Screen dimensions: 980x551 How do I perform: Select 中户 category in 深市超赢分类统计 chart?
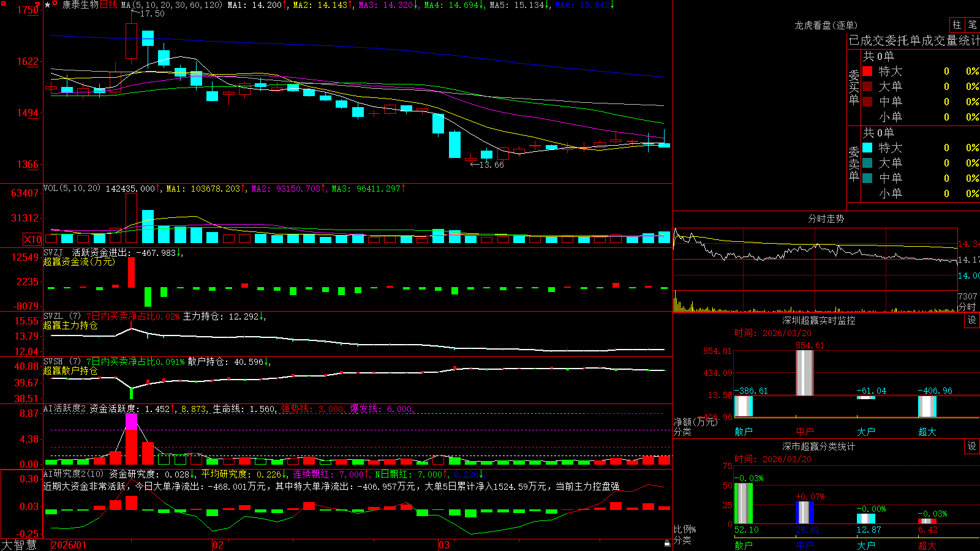click(805, 545)
